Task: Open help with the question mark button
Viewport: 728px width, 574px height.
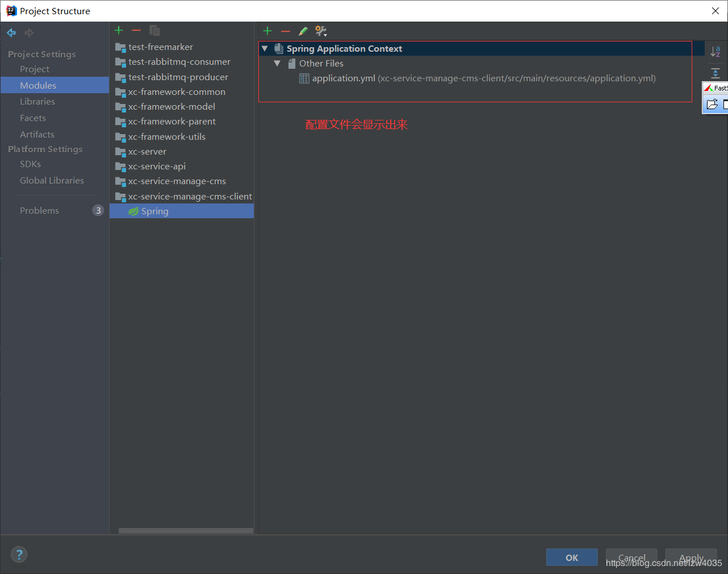Action: coord(19,555)
